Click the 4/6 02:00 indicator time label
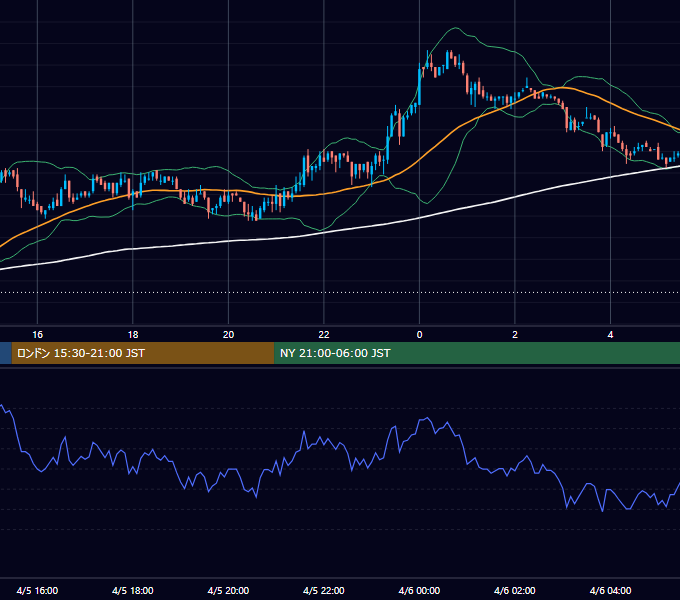Screen dimensions: 680x600 [515, 590]
